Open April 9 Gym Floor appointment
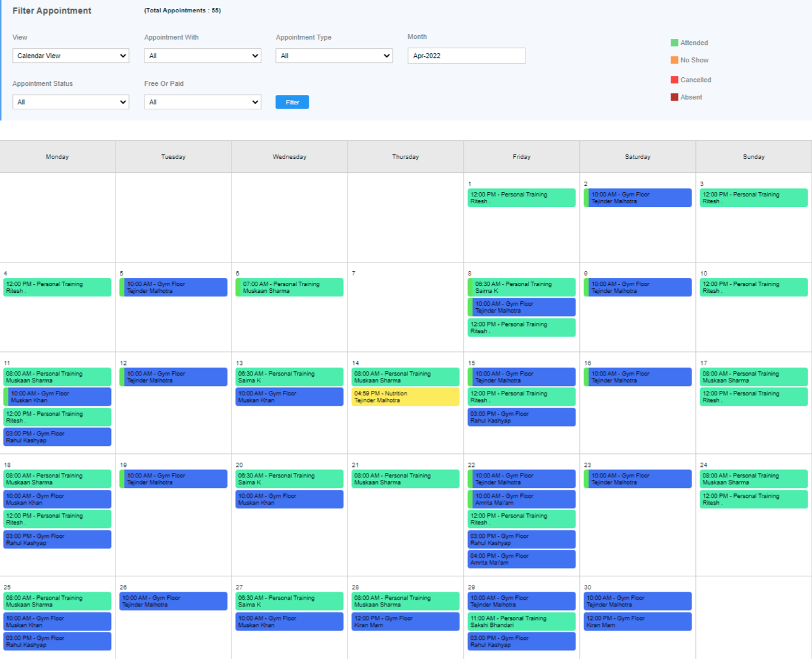The height and width of the screenshot is (659, 812). (638, 287)
